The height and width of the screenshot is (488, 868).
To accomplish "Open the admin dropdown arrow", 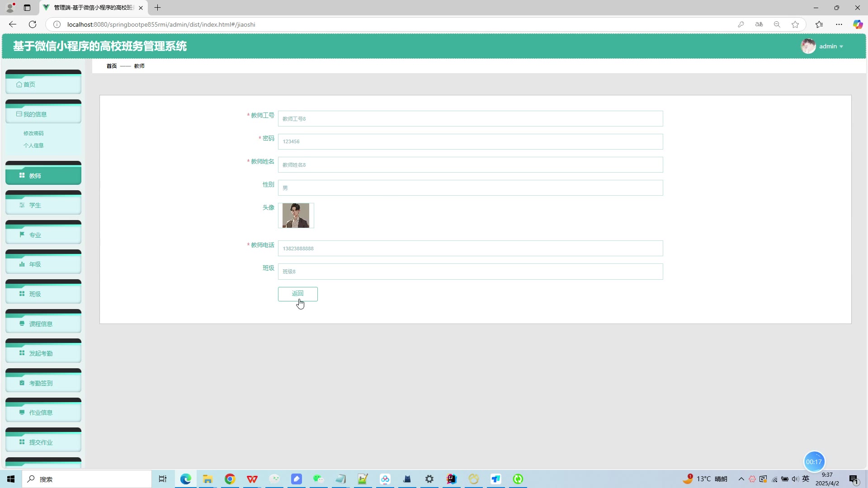I will click(x=841, y=47).
